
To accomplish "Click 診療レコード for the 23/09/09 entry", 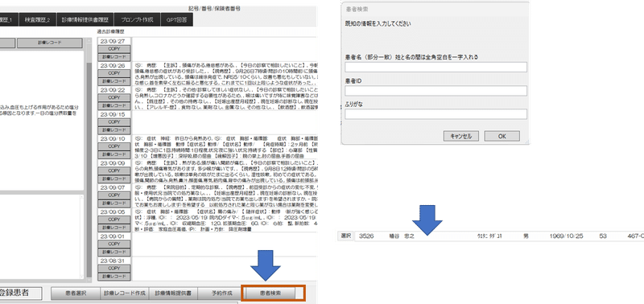I will pos(114,179).
